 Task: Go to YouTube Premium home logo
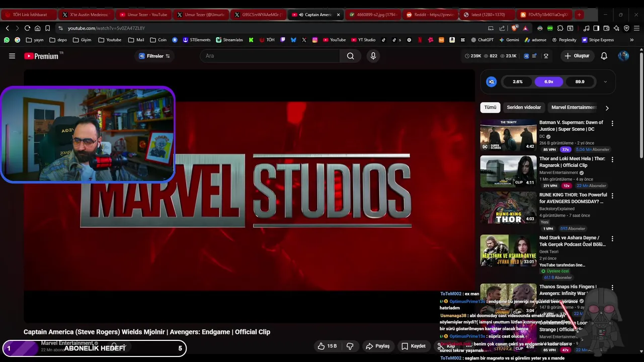(x=41, y=56)
